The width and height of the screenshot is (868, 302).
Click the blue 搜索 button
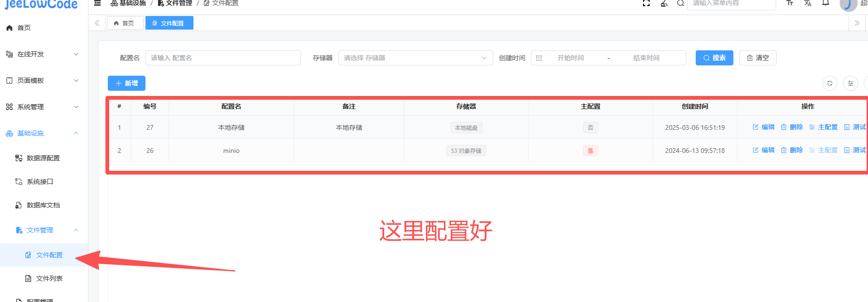(x=714, y=58)
